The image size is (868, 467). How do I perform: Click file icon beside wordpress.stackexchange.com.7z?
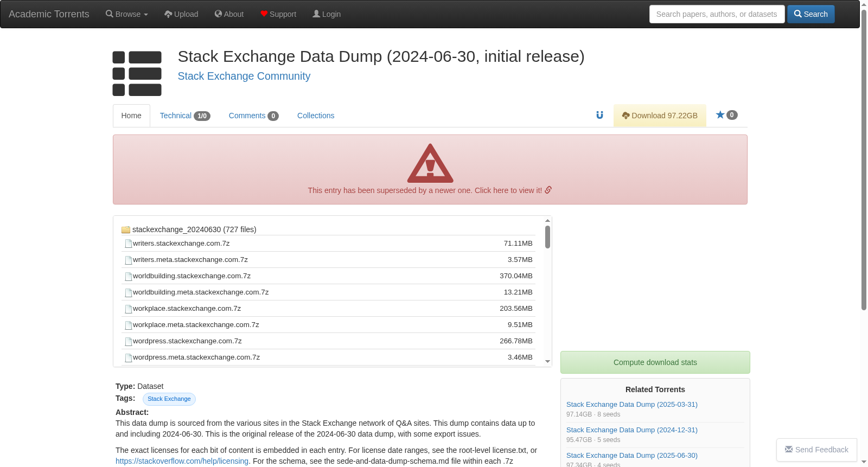point(129,342)
